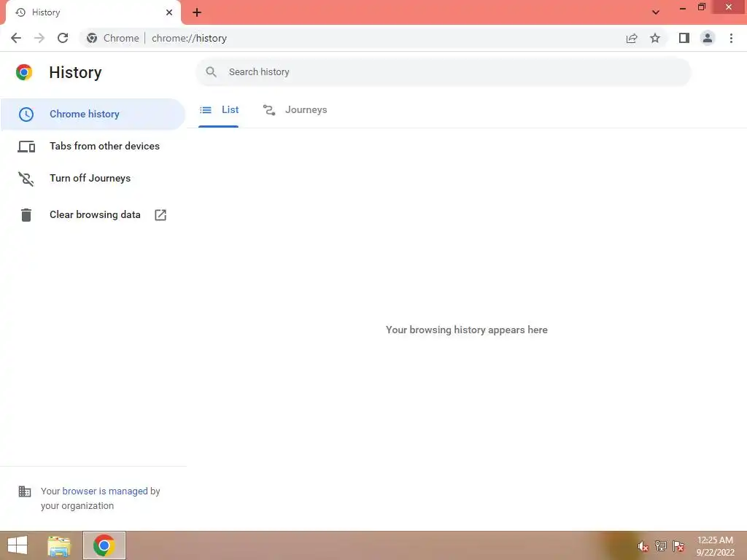Image resolution: width=747 pixels, height=560 pixels.
Task: Switch to the List tab
Action: pyautogui.click(x=219, y=110)
